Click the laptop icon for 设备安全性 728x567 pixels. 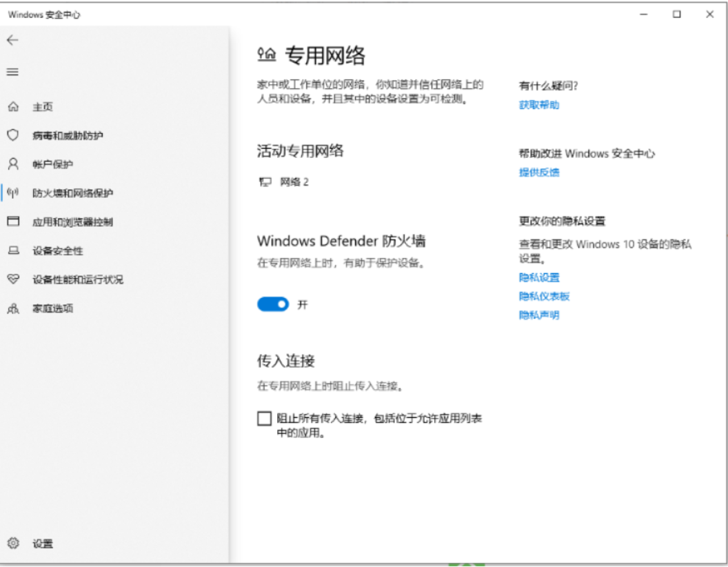[x=12, y=250]
